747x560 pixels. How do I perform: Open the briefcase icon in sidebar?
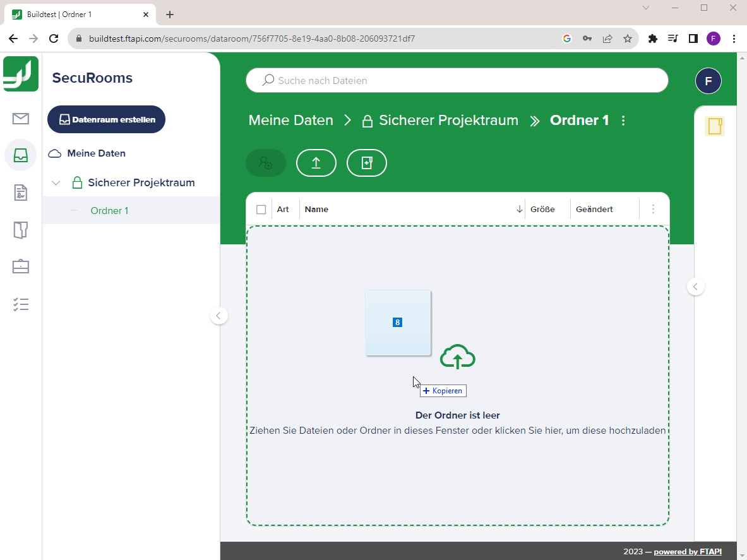coord(20,266)
